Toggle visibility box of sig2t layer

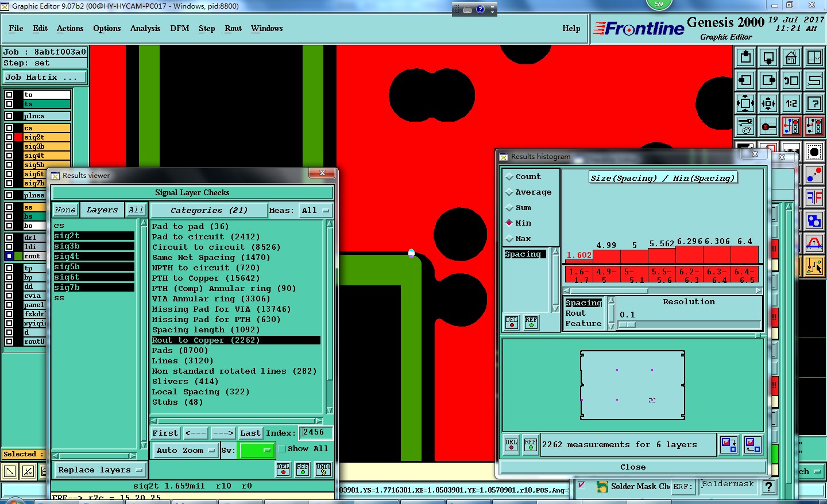[x=9, y=137]
